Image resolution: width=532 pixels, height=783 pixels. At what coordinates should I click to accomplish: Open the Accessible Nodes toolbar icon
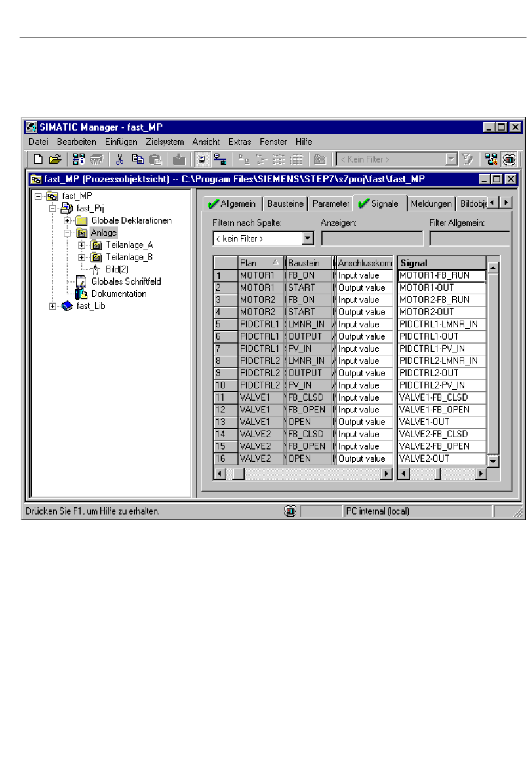pyautogui.click(x=78, y=160)
